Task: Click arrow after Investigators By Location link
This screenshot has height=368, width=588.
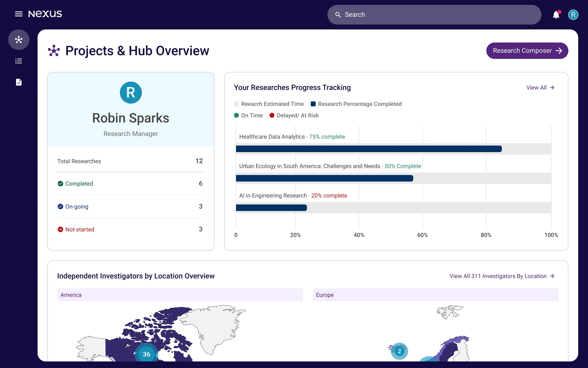Action: coord(552,276)
